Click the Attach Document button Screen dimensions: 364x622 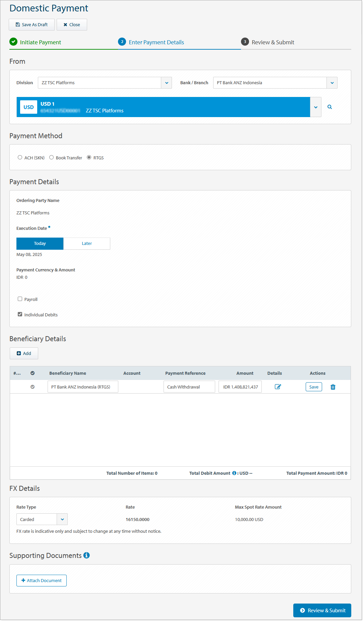pyautogui.click(x=42, y=581)
